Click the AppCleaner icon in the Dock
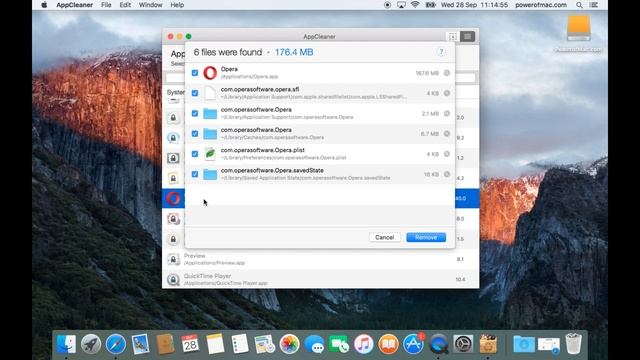 tap(488, 344)
